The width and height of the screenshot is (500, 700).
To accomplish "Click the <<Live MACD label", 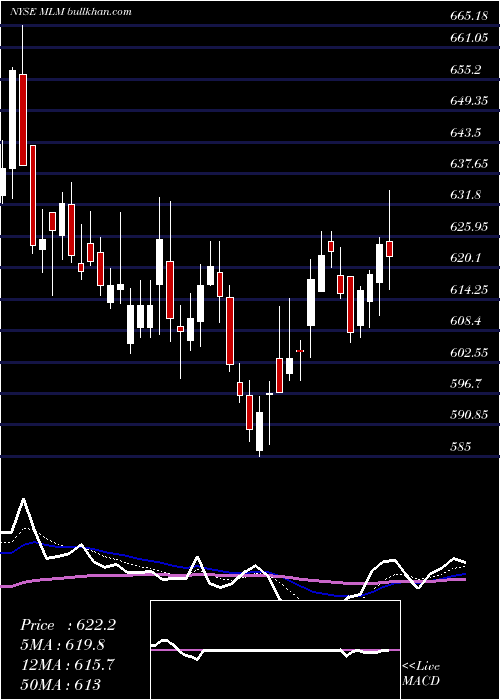I will tap(421, 673).
